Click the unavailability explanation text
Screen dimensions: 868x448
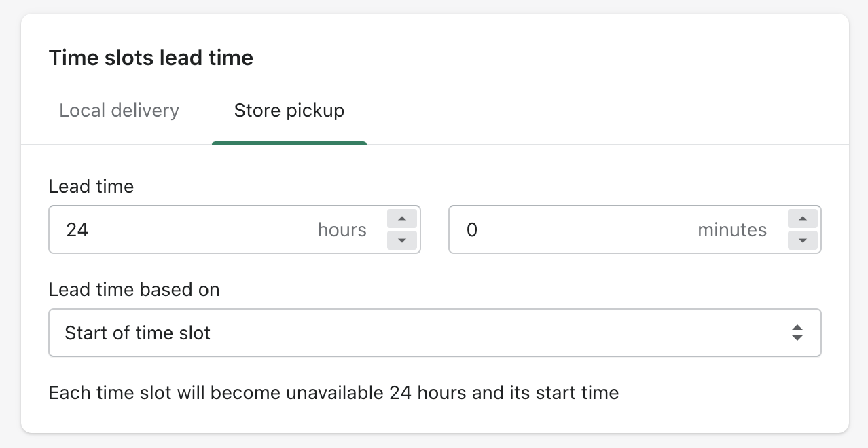(x=333, y=392)
